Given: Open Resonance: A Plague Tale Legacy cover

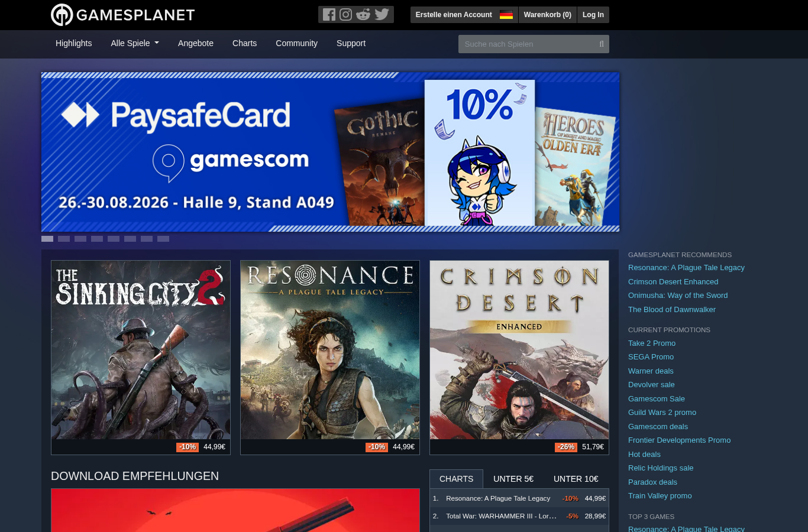Looking at the screenshot, I should 330,350.
